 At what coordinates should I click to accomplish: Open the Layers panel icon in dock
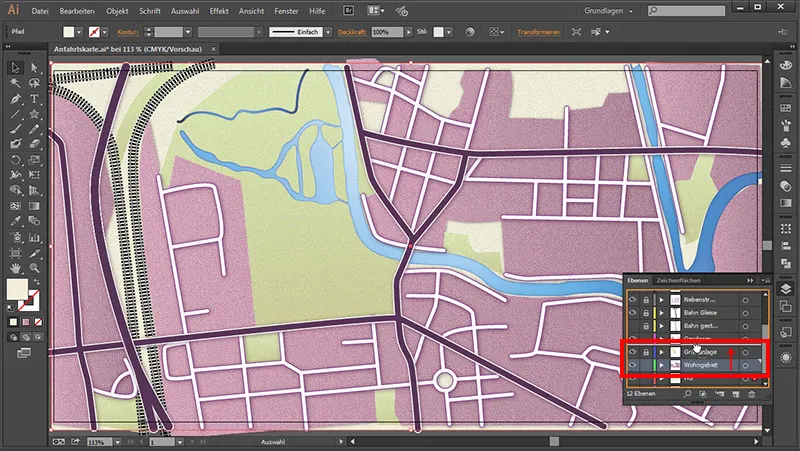pyautogui.click(x=786, y=289)
